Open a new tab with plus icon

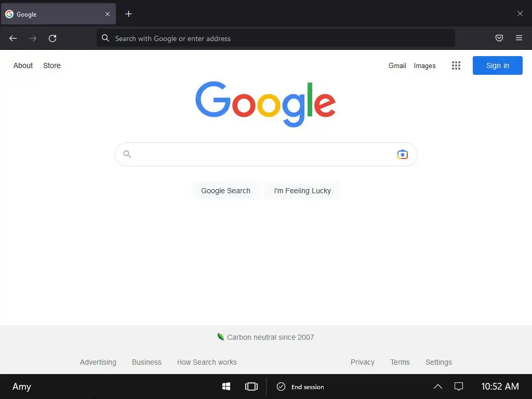pyautogui.click(x=128, y=14)
